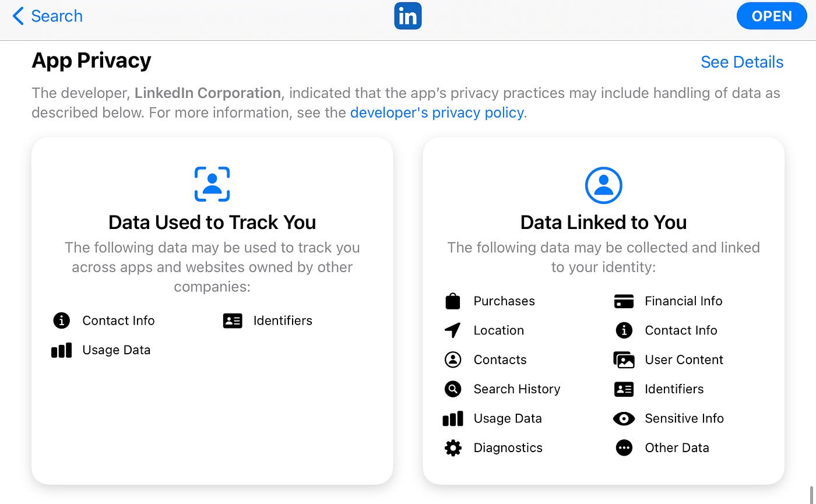The height and width of the screenshot is (504, 816).
Task: Click 'Identifiers' label in tracking card
Action: coord(283,320)
